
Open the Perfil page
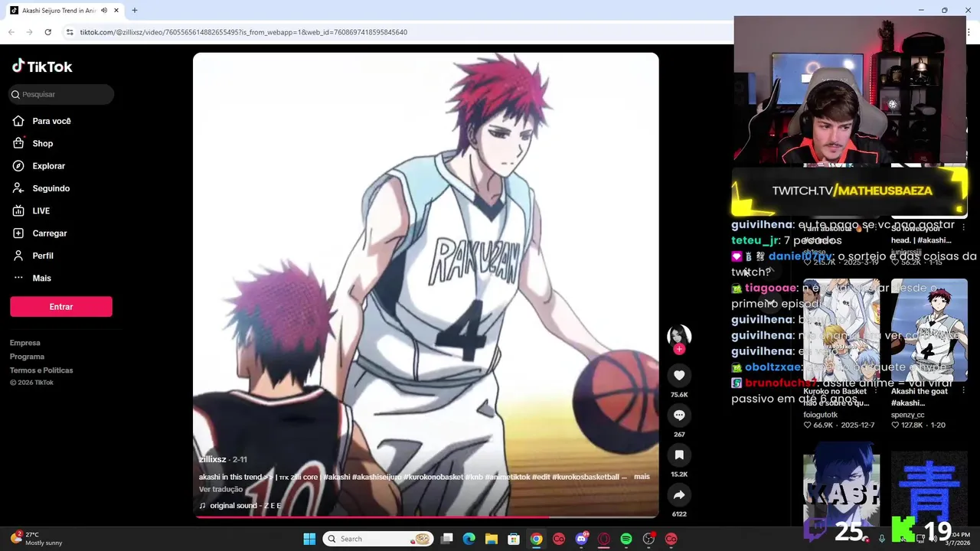pyautogui.click(x=33, y=256)
